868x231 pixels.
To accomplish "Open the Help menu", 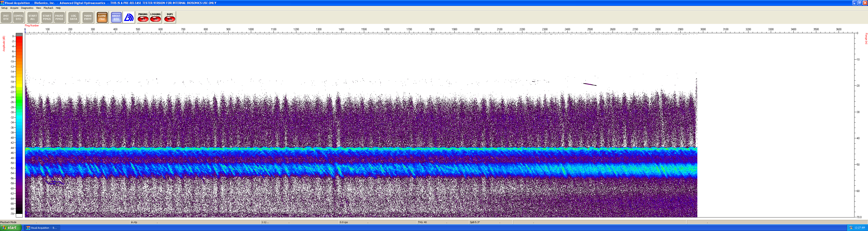I will click(x=58, y=8).
